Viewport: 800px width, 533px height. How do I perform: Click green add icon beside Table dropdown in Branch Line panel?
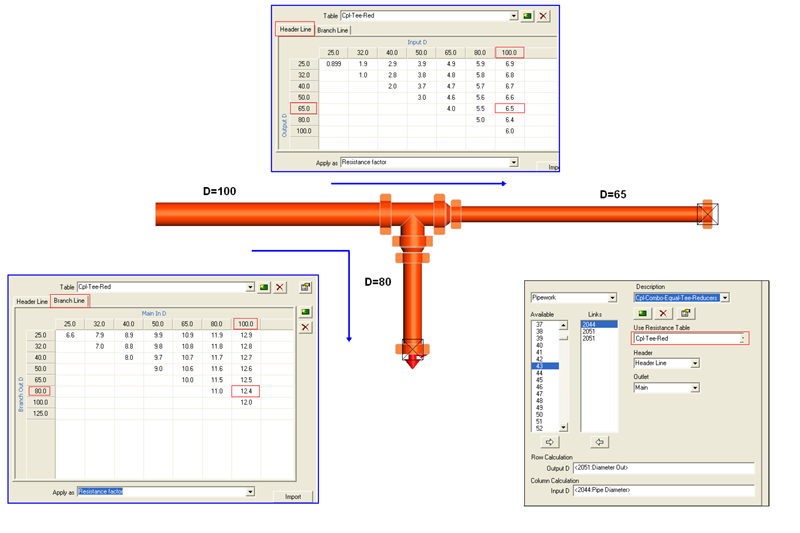coord(264,287)
